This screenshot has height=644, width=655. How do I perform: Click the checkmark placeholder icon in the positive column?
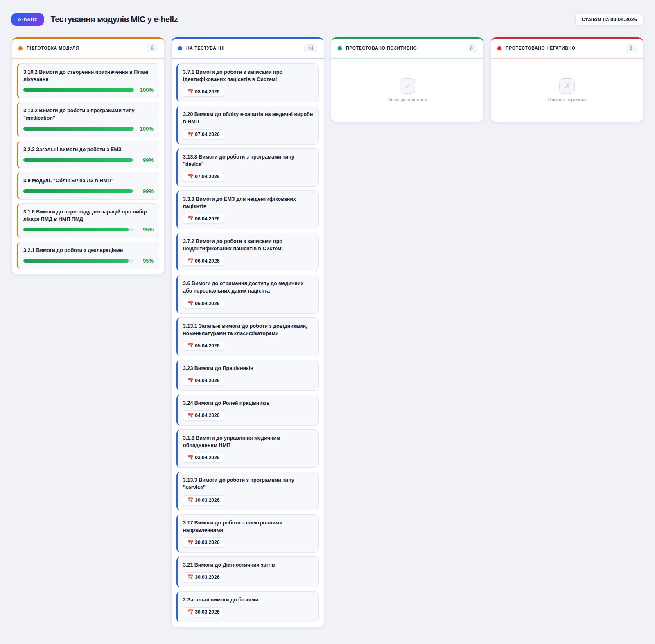click(x=407, y=86)
